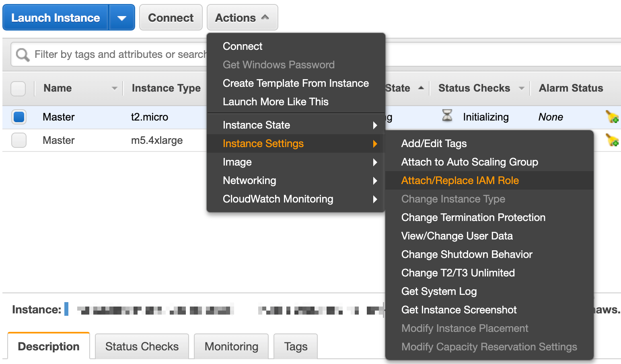Toggle the select-all checkbox in table header

[x=18, y=88]
